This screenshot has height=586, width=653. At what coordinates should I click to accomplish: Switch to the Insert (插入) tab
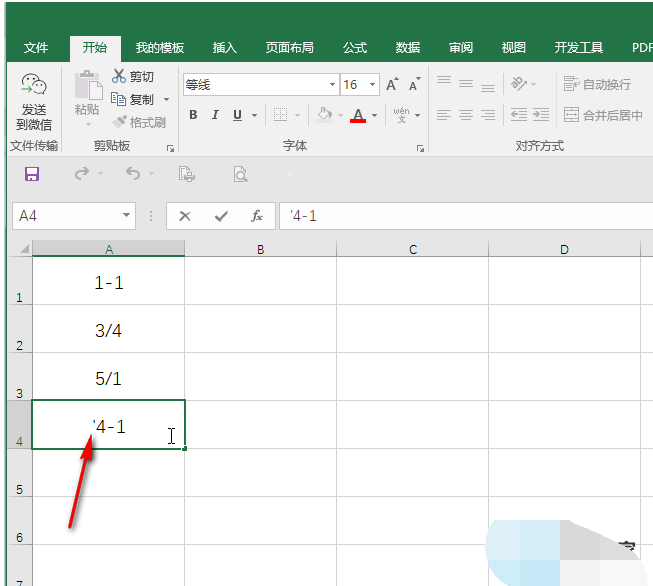225,47
